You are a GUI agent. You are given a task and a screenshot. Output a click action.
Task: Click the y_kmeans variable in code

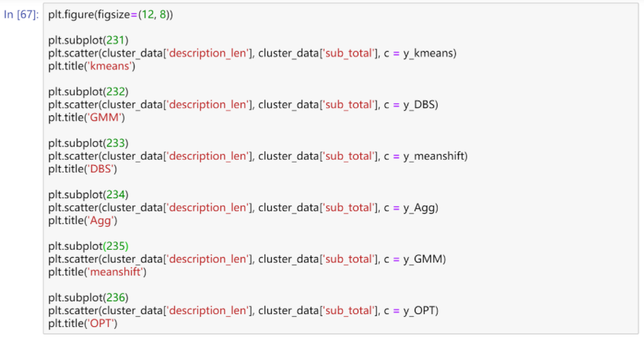click(429, 52)
